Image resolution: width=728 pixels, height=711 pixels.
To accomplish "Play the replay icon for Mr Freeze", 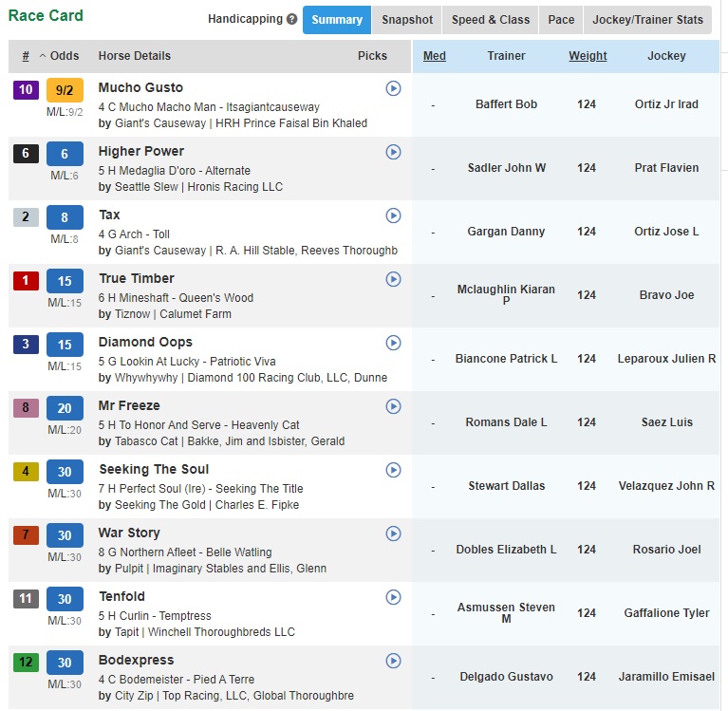I will click(393, 406).
